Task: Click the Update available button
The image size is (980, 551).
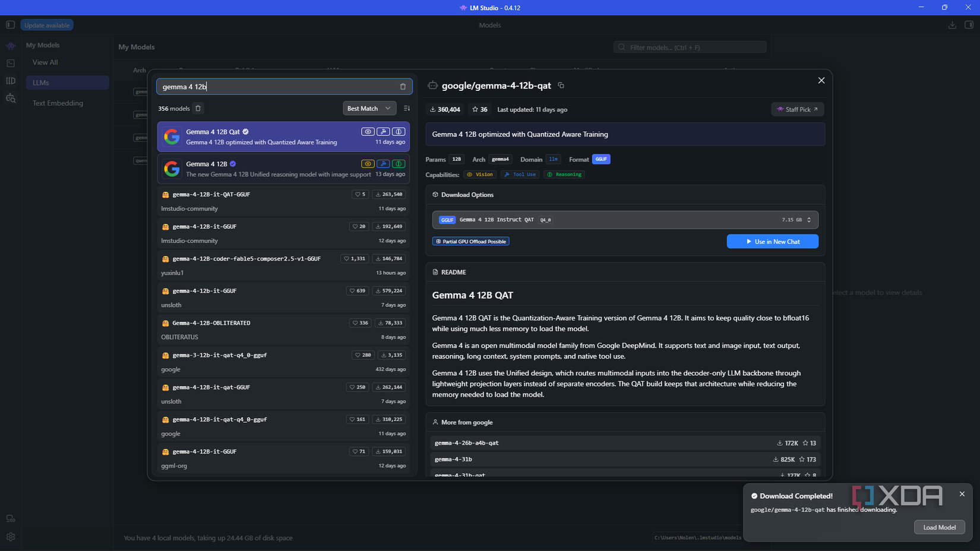Action: (x=47, y=25)
